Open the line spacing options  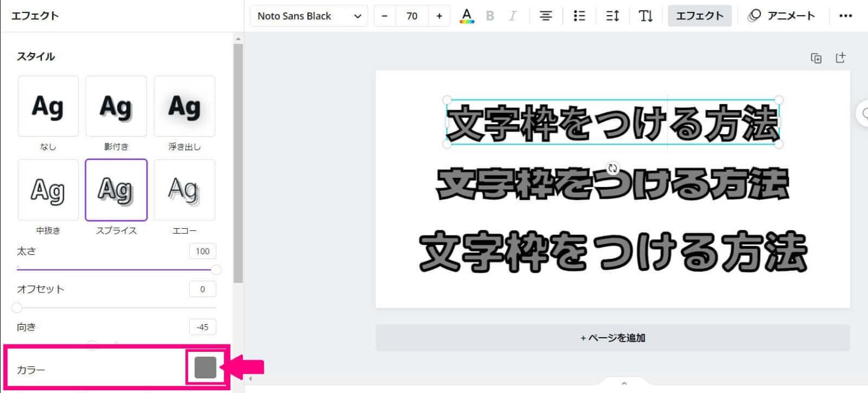(x=613, y=16)
